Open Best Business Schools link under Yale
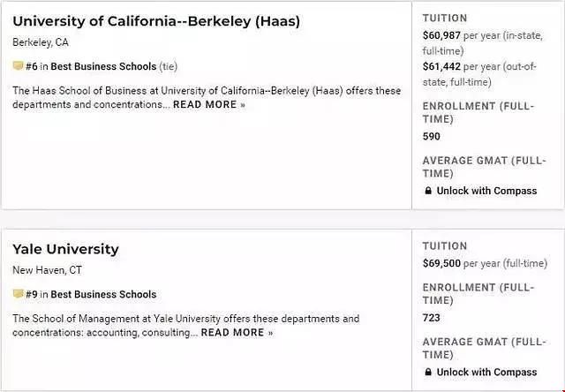The height and width of the screenshot is (392, 565). pyautogui.click(x=103, y=294)
